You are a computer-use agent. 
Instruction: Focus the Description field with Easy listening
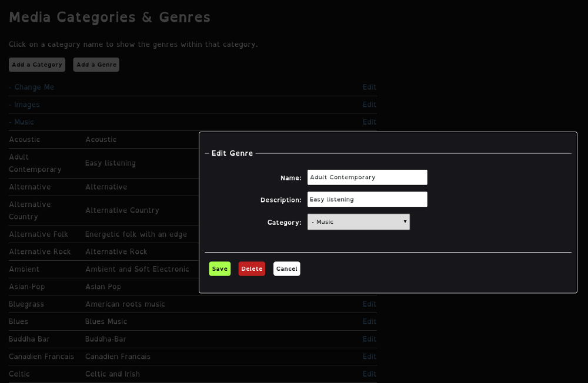pos(367,199)
